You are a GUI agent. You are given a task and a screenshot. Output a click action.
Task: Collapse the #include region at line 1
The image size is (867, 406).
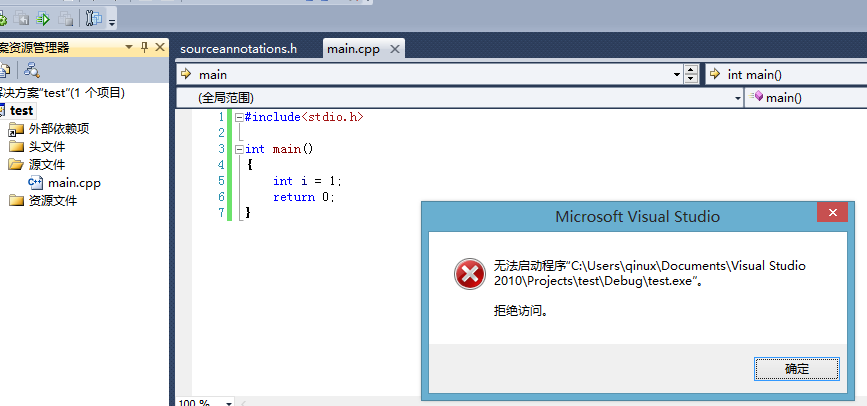(238, 117)
